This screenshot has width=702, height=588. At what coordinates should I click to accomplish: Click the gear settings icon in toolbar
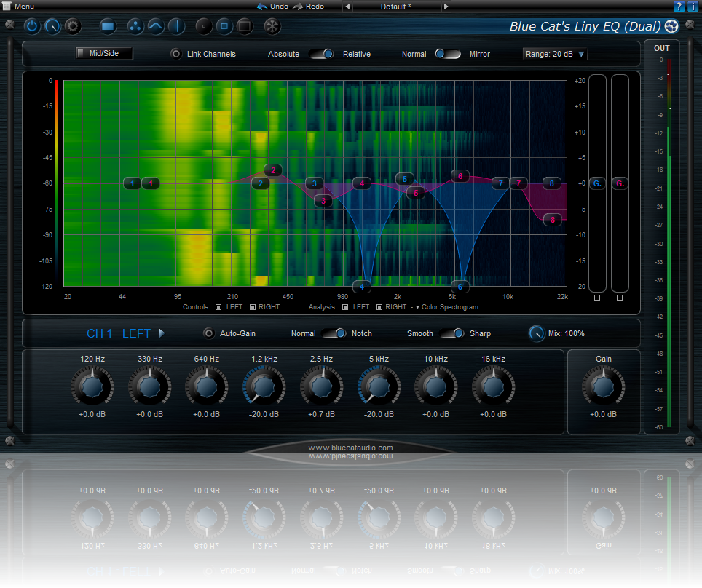pyautogui.click(x=72, y=27)
